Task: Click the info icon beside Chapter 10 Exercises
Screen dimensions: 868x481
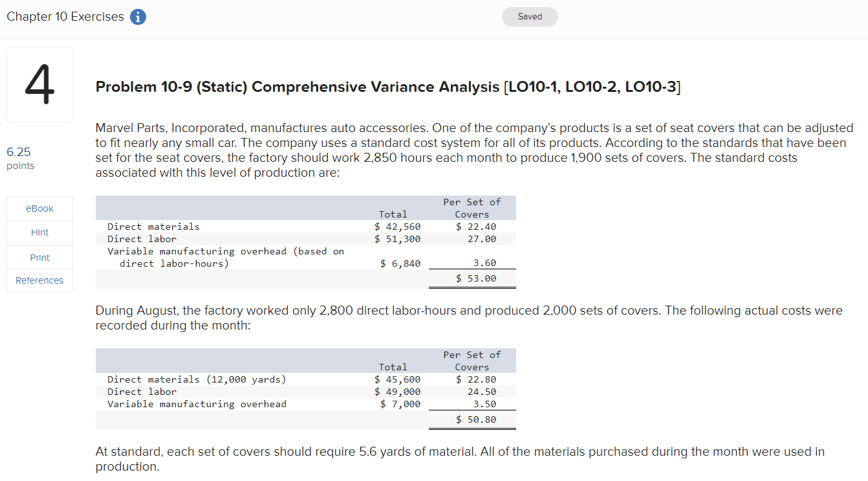Action: tap(137, 17)
